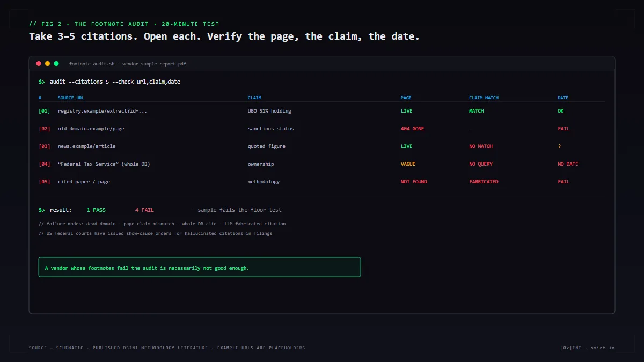Click the green maximize dot in terminal window
Viewport: 644px width, 362px height.
56,64
